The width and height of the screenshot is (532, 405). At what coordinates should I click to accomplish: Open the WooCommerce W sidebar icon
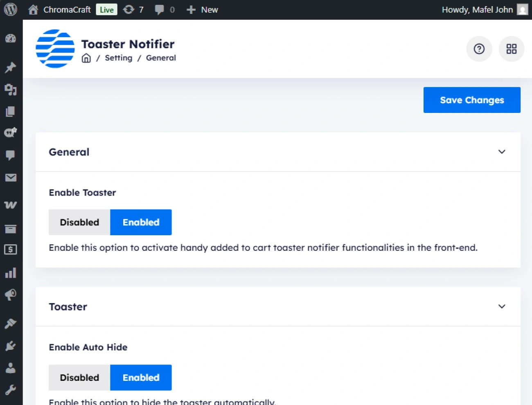[11, 205]
